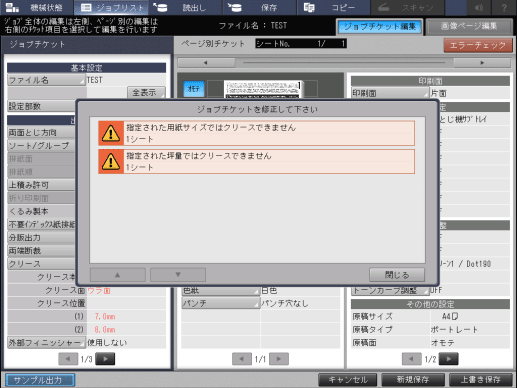Click 新規保存 to save as new
The width and height of the screenshot is (517, 388).
pyautogui.click(x=413, y=380)
